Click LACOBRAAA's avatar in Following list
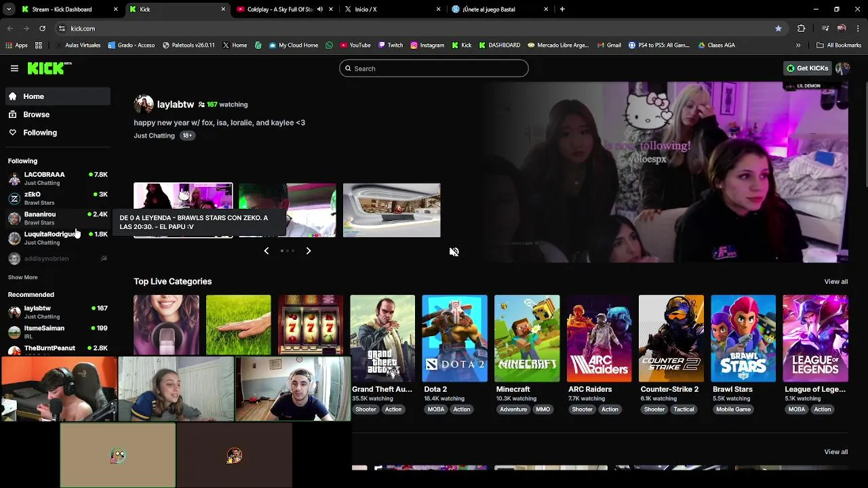Viewport: 868px width, 488px height. (14, 178)
